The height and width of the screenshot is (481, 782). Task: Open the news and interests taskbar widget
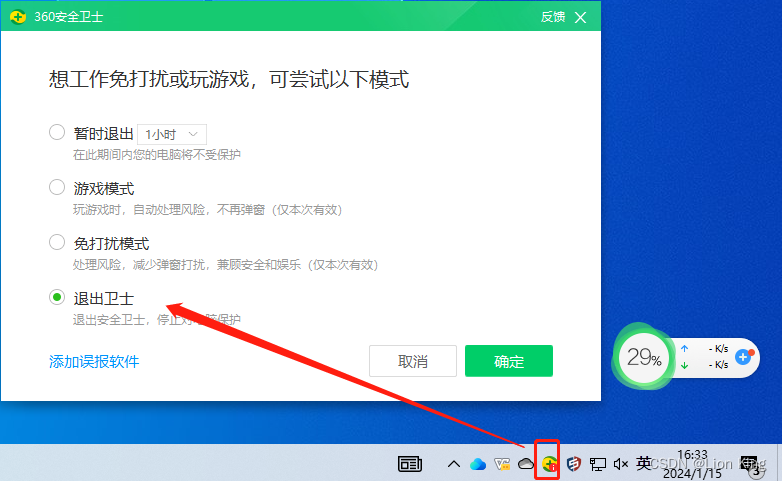(x=410, y=464)
